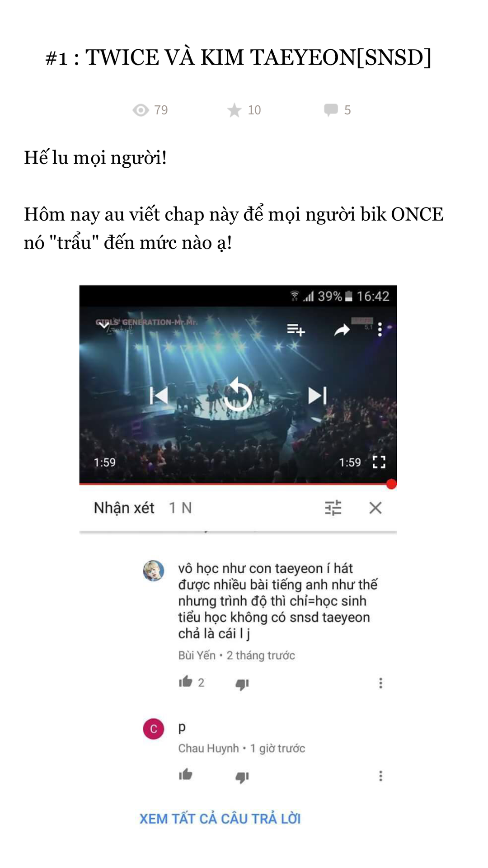This screenshot has width=488, height=868.
Task: Like Chau Huynh's reply
Action: click(186, 774)
